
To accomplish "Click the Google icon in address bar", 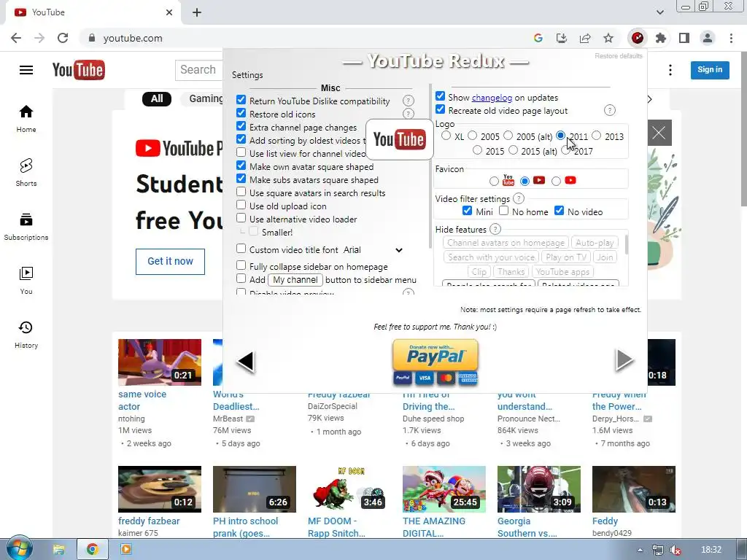I will [x=538, y=38].
